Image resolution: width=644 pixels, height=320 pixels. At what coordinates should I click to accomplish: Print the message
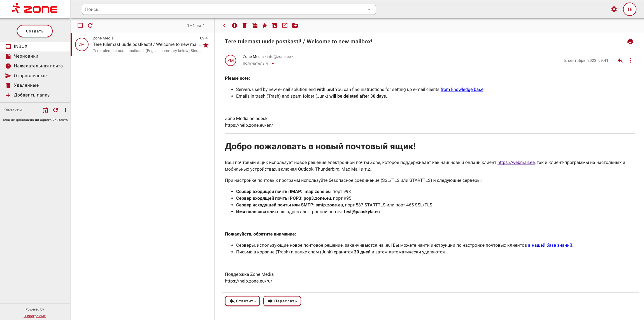pos(630,41)
